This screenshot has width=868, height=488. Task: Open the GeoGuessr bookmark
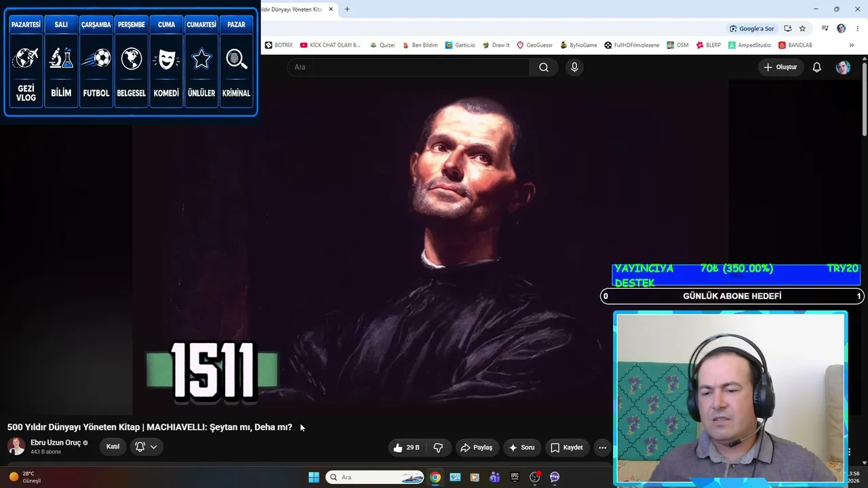point(534,45)
